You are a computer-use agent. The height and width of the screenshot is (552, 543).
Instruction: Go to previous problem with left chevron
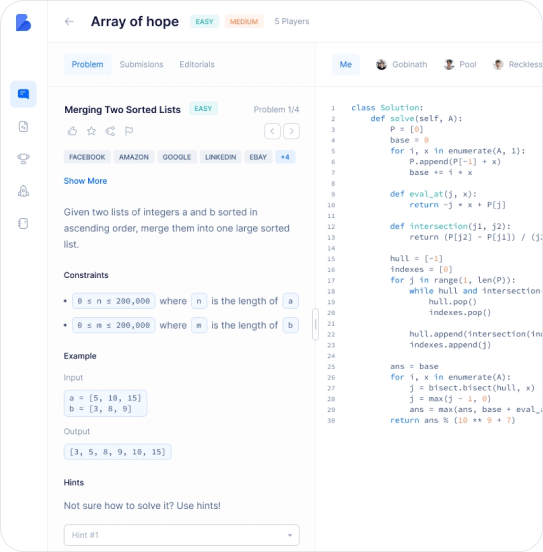pyautogui.click(x=273, y=131)
